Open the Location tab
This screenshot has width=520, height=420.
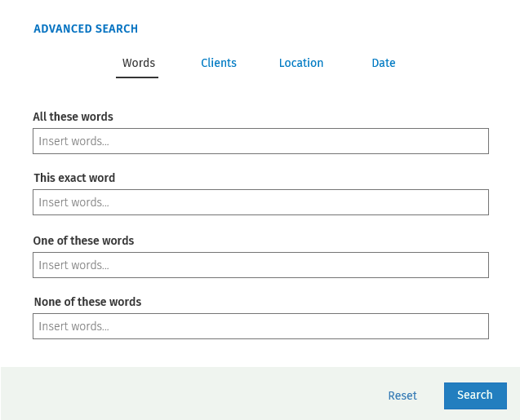[300, 63]
